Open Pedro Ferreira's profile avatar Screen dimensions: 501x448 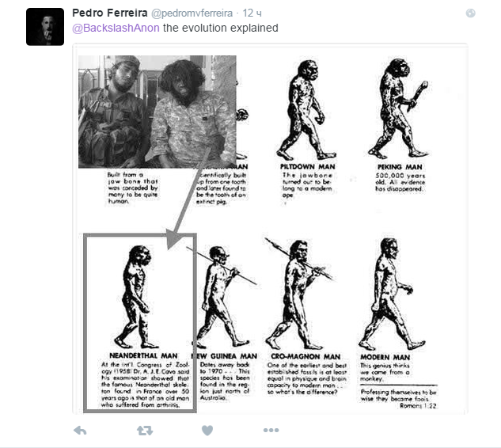click(45, 27)
